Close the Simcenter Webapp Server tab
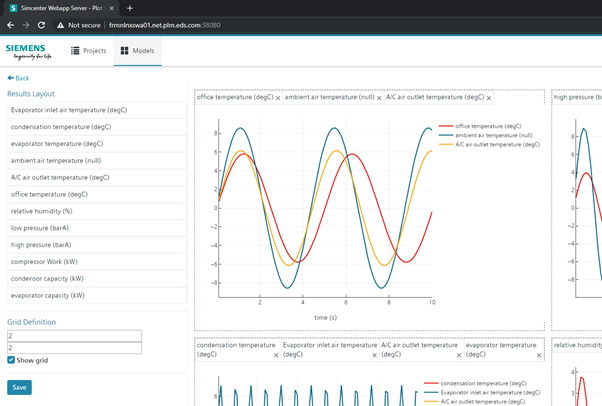The image size is (602, 406). coord(111,8)
